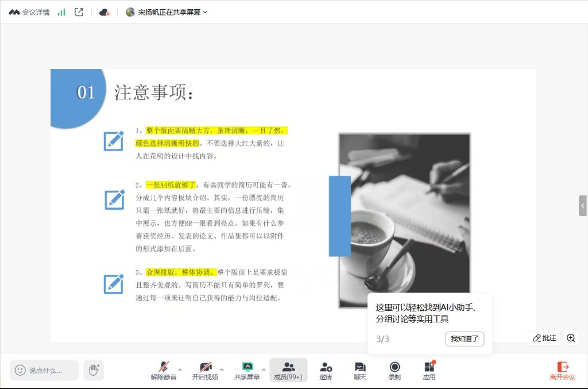Open the 聊天 chat panel
This screenshot has height=389, width=588.
[360, 370]
